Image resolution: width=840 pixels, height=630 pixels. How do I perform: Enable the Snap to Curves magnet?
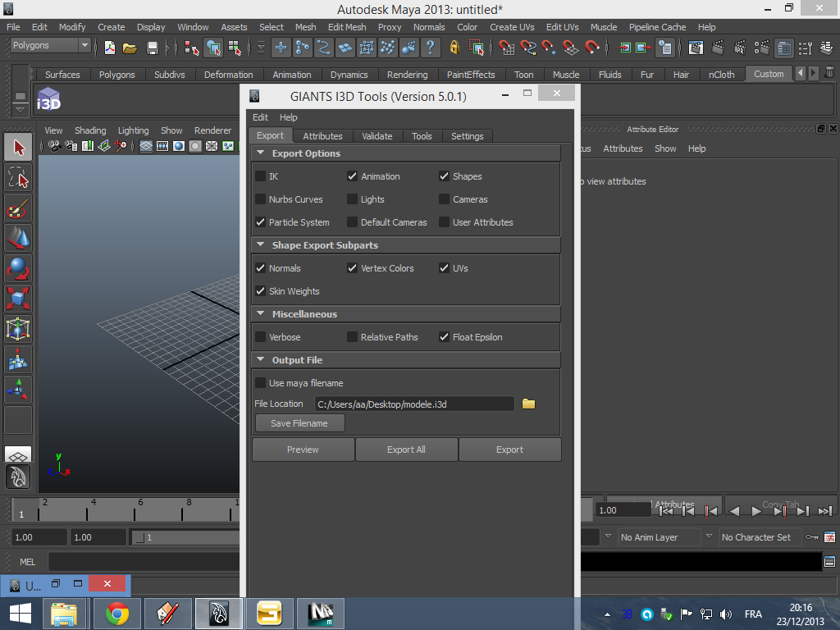pyautogui.click(x=527, y=48)
